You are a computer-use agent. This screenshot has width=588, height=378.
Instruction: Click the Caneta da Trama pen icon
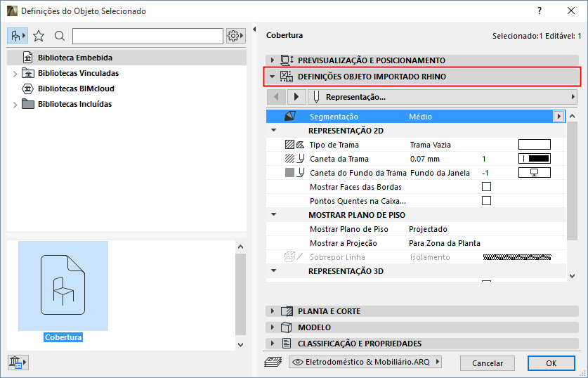click(x=294, y=159)
